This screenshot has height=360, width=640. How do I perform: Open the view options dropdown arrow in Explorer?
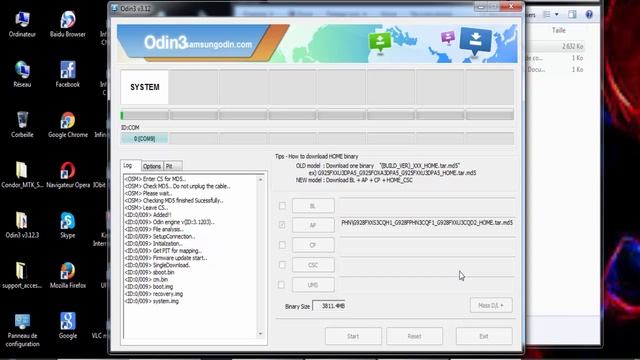tap(557, 15)
